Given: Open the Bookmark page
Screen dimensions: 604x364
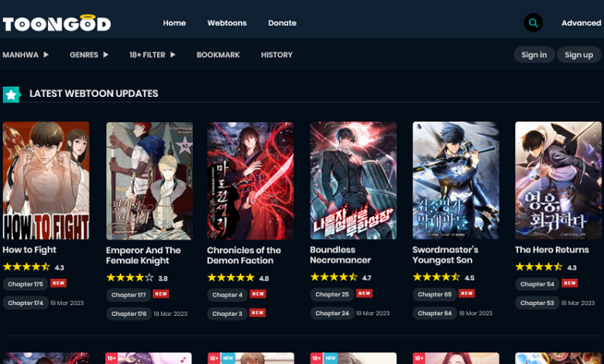Looking at the screenshot, I should point(218,55).
